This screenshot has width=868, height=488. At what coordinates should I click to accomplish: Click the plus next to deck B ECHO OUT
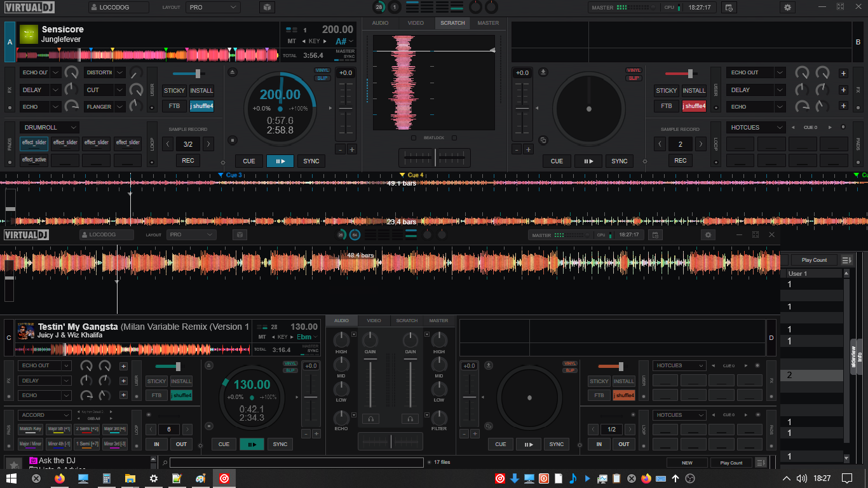coord(843,73)
